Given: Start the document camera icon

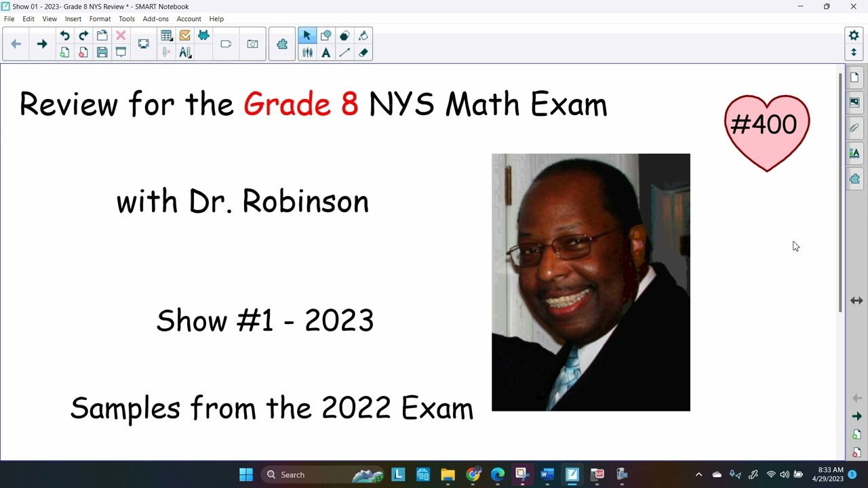Looking at the screenshot, I should [x=226, y=44].
